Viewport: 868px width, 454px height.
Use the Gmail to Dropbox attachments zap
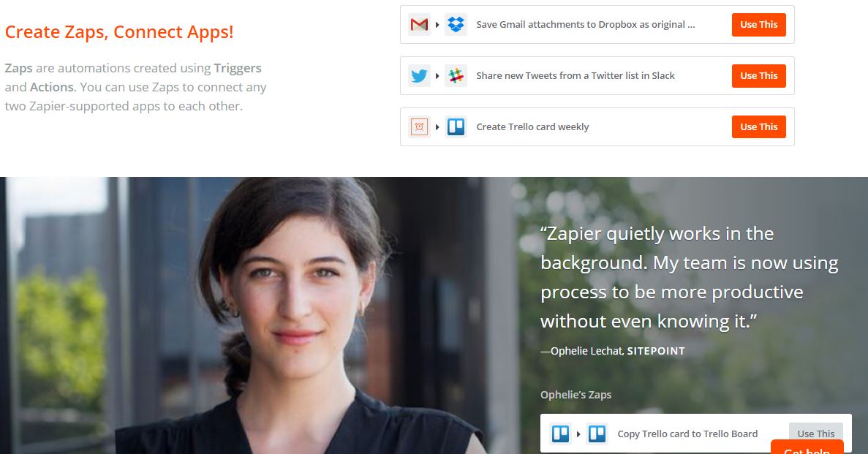(758, 25)
